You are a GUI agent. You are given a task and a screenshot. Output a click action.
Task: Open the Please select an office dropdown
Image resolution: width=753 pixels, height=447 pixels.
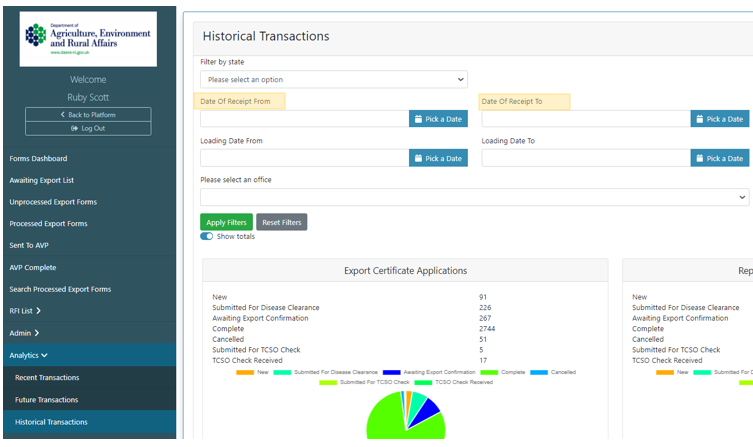(x=474, y=197)
